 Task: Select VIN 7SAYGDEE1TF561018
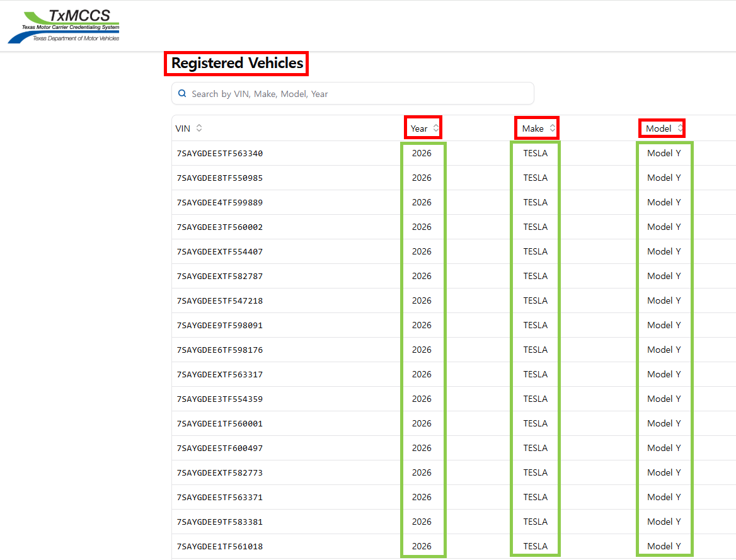(x=220, y=546)
